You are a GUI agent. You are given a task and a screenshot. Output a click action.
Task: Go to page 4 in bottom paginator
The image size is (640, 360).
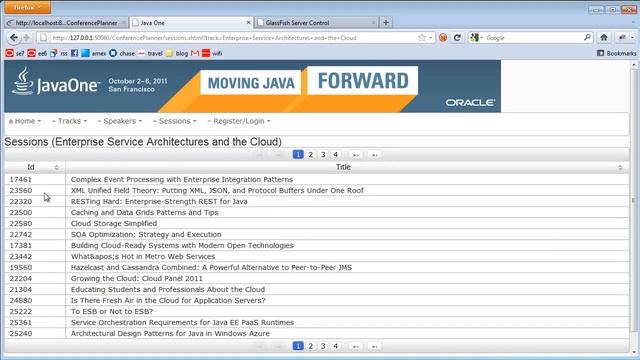click(x=336, y=346)
